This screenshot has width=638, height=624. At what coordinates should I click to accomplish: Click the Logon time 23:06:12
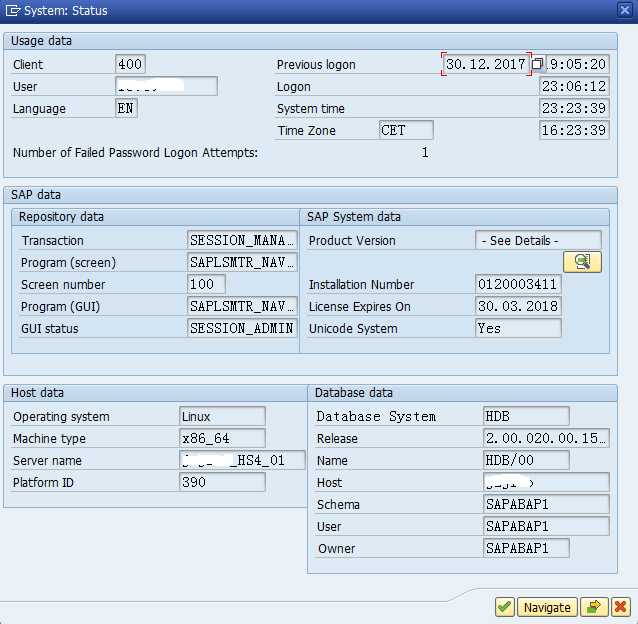pyautogui.click(x=574, y=86)
